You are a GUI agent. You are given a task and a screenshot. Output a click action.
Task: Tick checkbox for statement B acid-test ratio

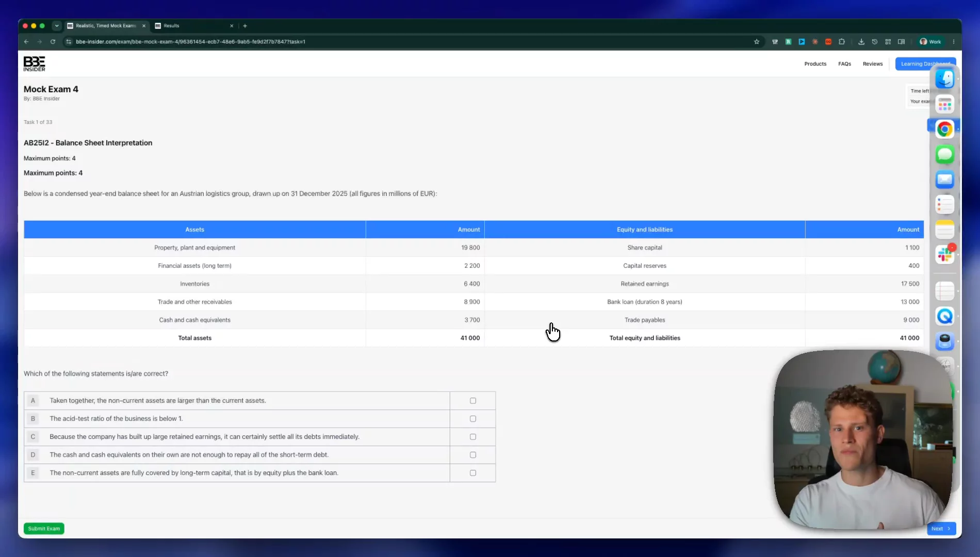click(x=472, y=419)
